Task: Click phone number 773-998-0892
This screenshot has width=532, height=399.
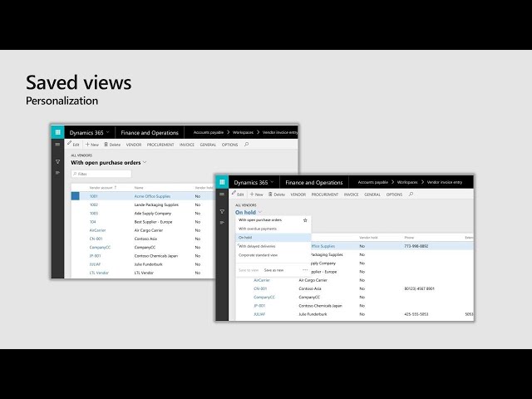Action: [416, 246]
